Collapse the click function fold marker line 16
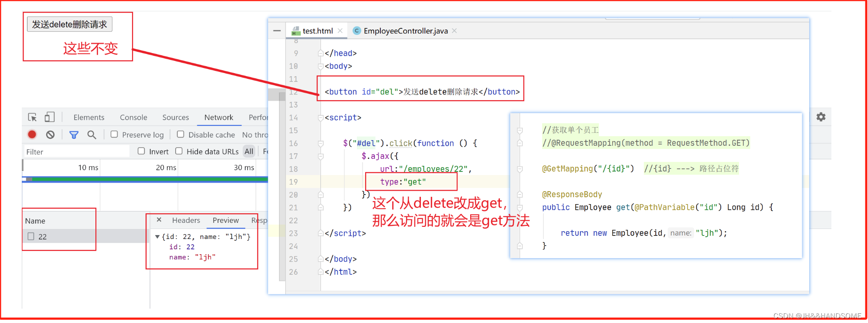This screenshot has width=868, height=323. pyautogui.click(x=321, y=144)
